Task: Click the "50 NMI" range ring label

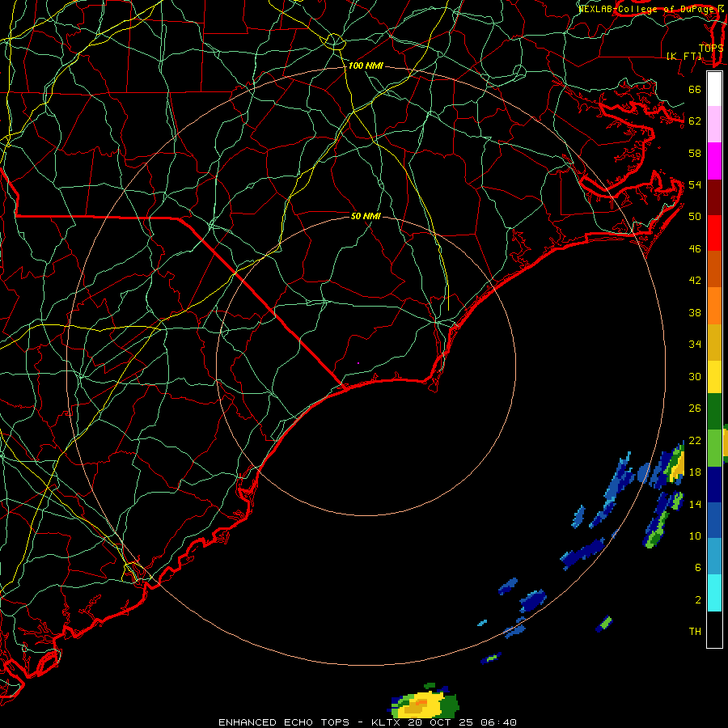Action: [x=366, y=216]
